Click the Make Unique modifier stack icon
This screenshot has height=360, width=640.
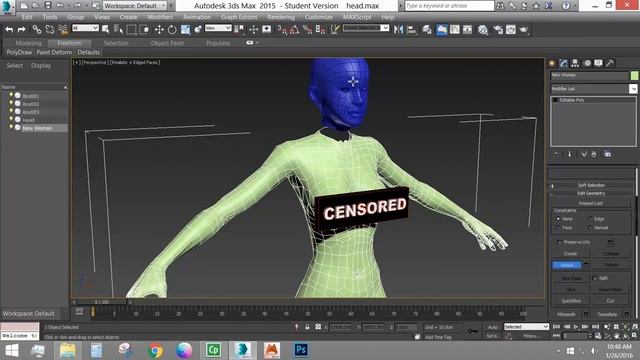[584, 154]
